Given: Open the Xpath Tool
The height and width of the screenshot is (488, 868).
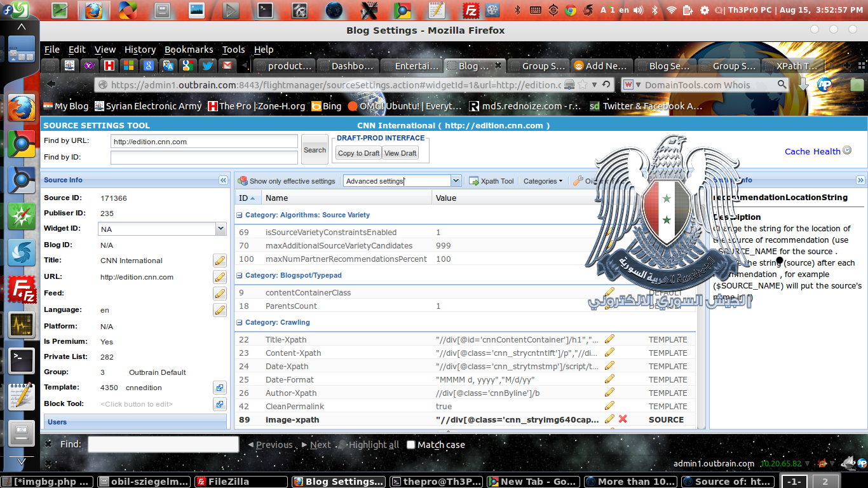Looking at the screenshot, I should pos(491,181).
